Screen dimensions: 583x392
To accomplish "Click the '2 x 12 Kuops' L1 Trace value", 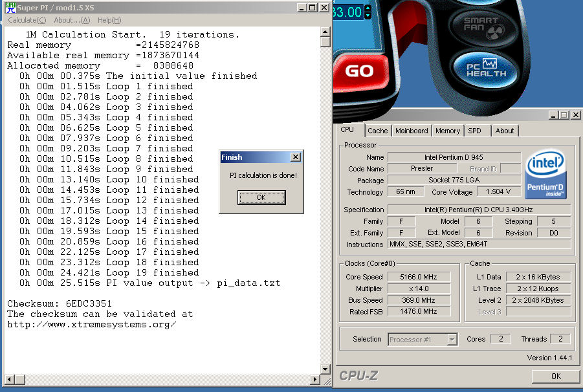I will click(x=538, y=289).
